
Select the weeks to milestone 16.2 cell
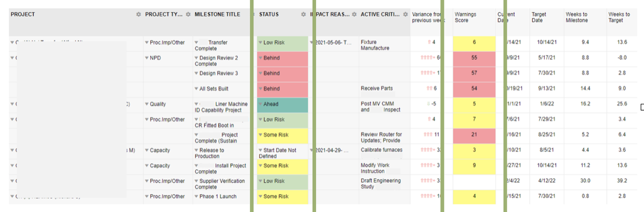click(x=585, y=105)
